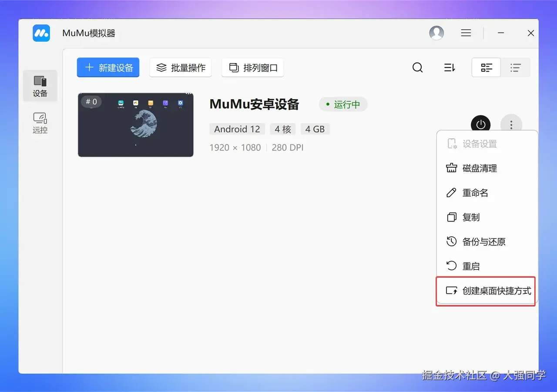Select 重命名 menu entry
Viewport: 557px width, 392px height.
(487, 193)
